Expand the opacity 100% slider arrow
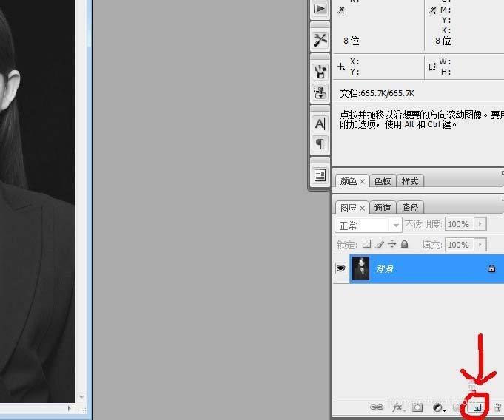The height and width of the screenshot is (420, 504). coord(480,224)
